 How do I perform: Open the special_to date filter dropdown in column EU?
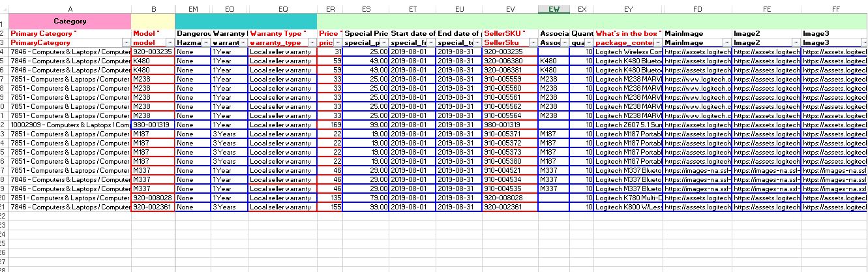pos(477,42)
